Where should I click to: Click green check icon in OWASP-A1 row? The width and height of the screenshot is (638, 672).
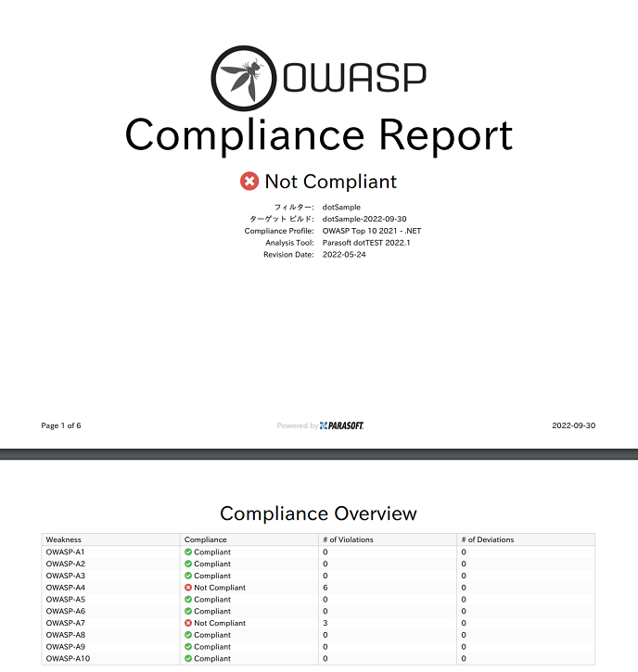(188, 552)
